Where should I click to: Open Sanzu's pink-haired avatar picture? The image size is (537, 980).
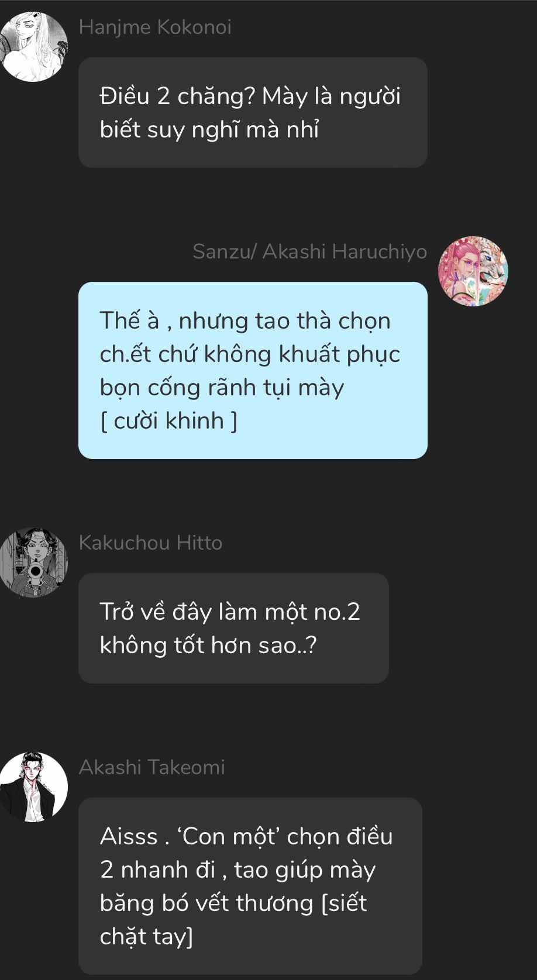click(473, 271)
